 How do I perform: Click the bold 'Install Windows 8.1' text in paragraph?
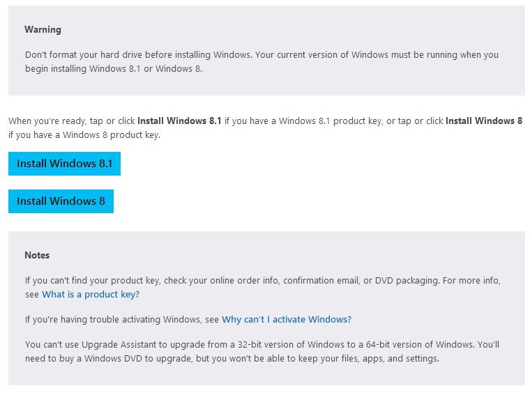point(179,121)
